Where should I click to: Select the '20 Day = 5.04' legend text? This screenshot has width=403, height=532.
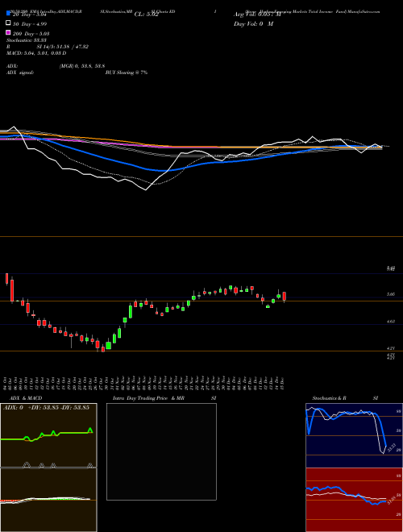click(x=29, y=15)
